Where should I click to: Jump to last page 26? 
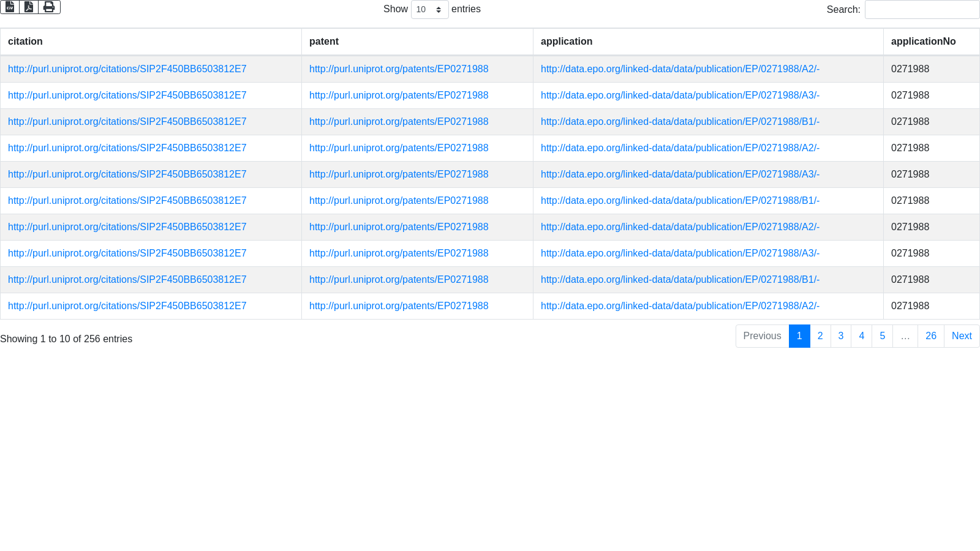click(x=930, y=336)
